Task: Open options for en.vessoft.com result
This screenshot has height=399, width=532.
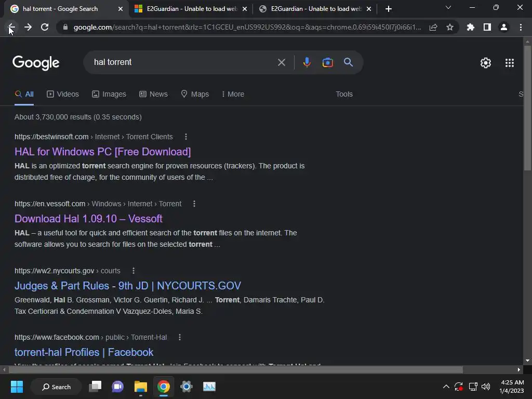Action: click(x=194, y=204)
